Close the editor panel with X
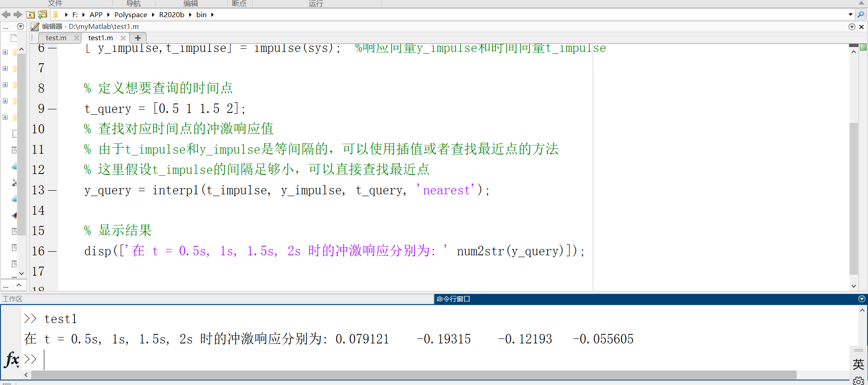Image resolution: width=868 pixels, height=385 pixels. (861, 27)
